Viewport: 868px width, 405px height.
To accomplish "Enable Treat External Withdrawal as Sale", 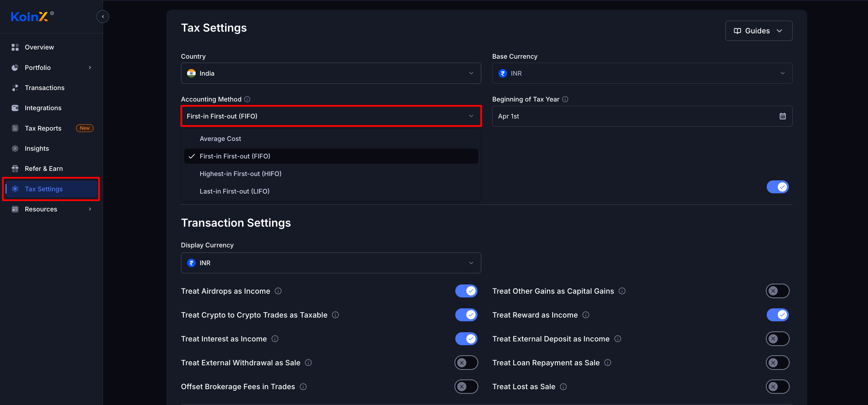I will pyautogui.click(x=466, y=363).
